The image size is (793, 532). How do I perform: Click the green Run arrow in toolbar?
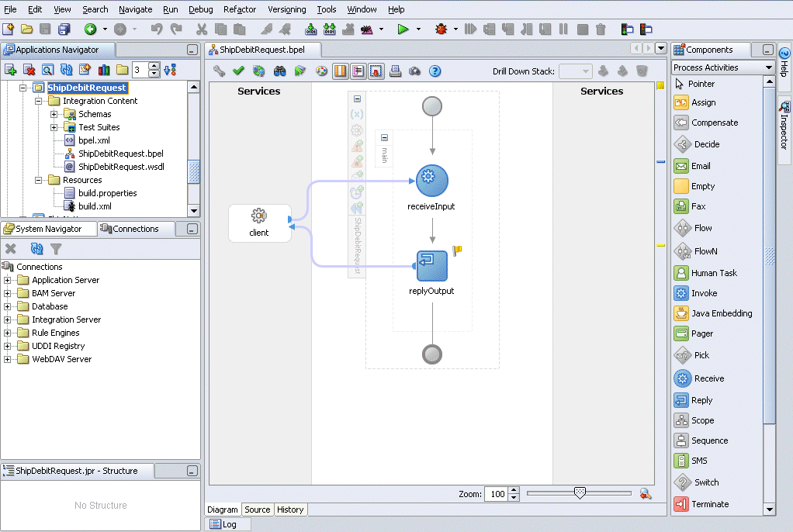tap(403, 29)
